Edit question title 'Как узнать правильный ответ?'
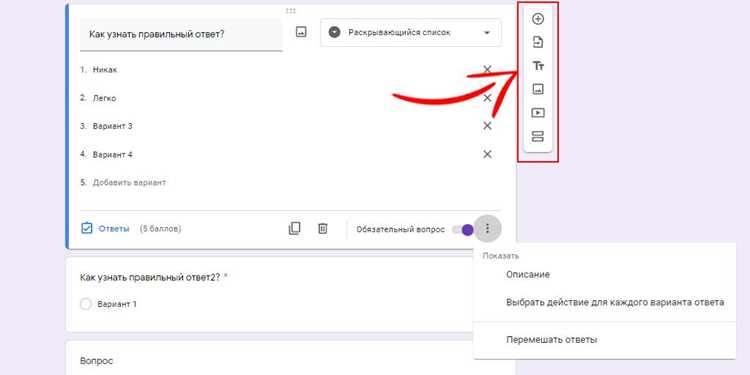The height and width of the screenshot is (375, 750). [181, 34]
